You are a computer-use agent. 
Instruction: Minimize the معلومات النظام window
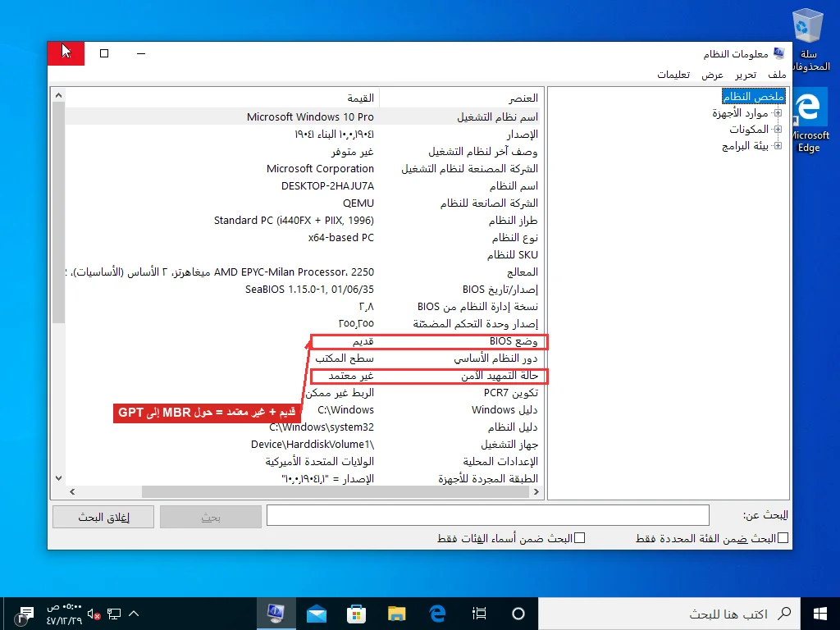tap(141, 53)
